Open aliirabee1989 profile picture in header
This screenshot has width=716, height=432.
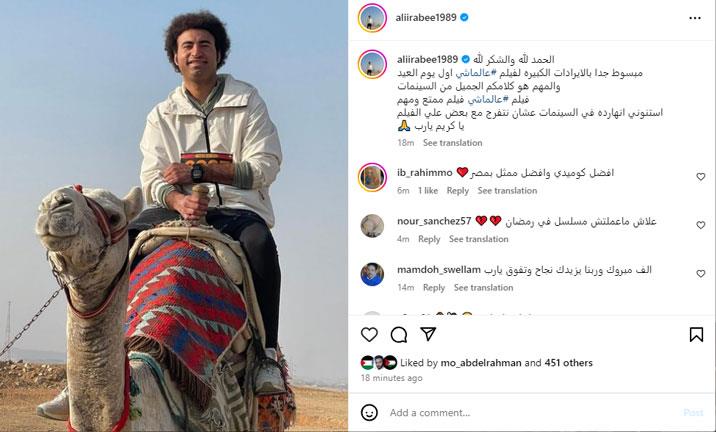pos(372,18)
